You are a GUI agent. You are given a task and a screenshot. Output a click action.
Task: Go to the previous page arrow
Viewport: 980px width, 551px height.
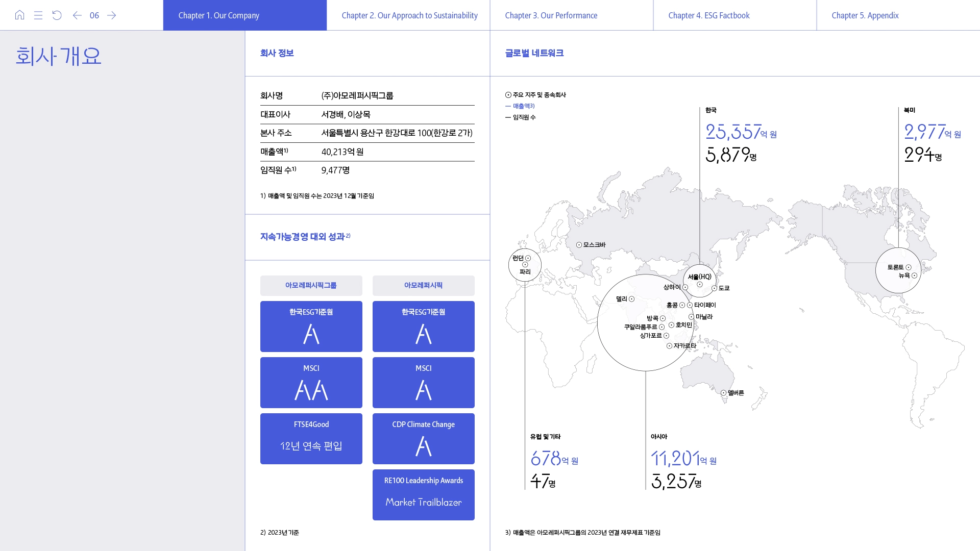pyautogui.click(x=77, y=15)
